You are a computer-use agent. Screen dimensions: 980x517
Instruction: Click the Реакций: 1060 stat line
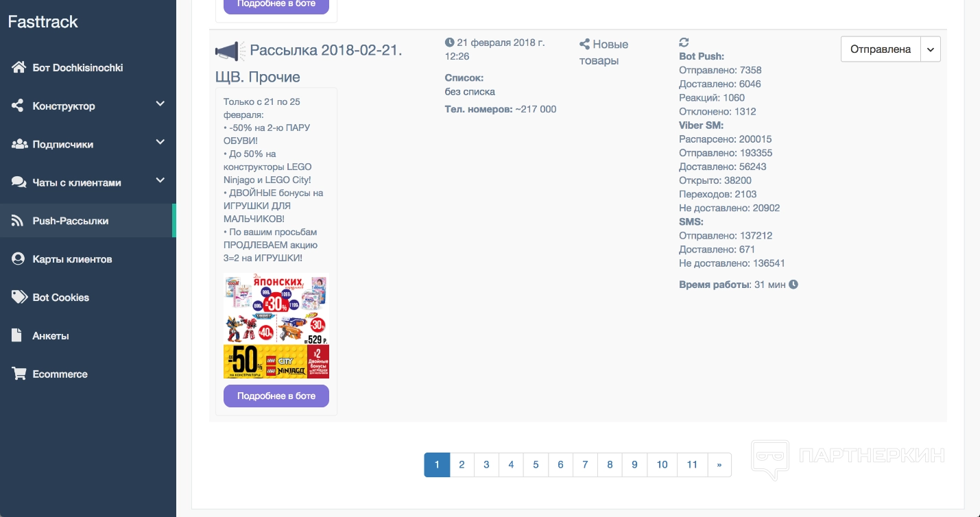712,98
